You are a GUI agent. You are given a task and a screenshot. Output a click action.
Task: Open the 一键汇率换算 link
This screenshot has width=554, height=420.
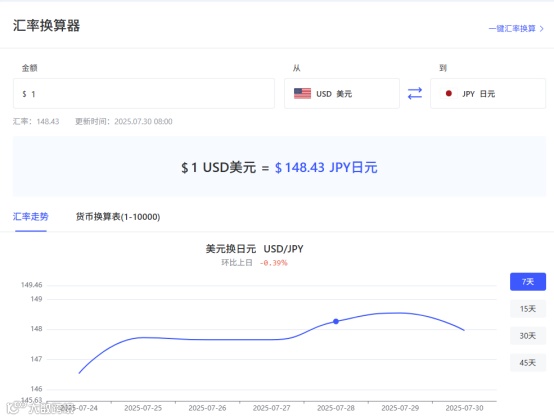point(512,29)
